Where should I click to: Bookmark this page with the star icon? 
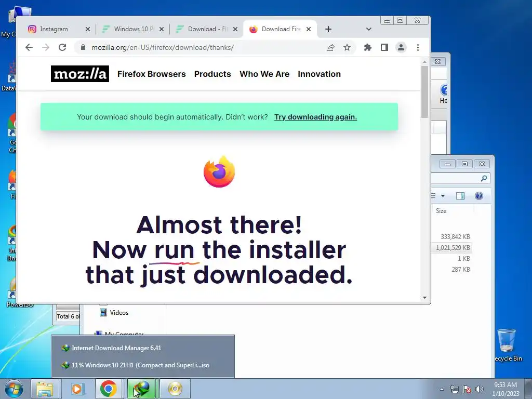pyautogui.click(x=347, y=47)
